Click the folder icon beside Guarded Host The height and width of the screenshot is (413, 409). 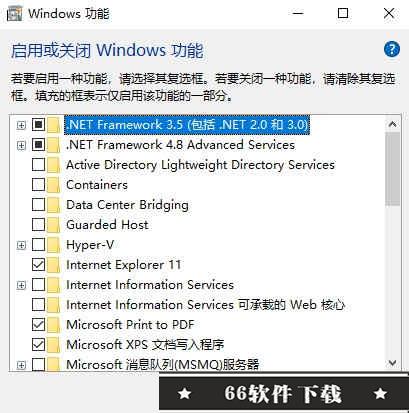pyautogui.click(x=53, y=225)
